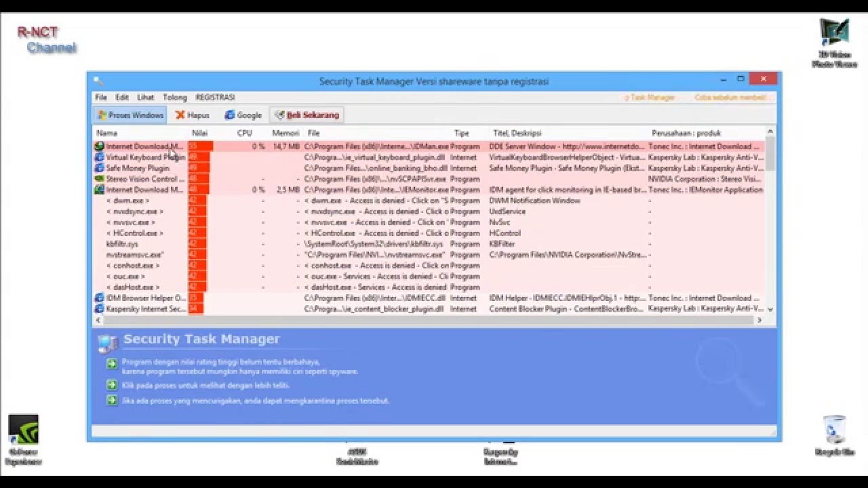Select the '< HControl.exe >' process row

429,233
